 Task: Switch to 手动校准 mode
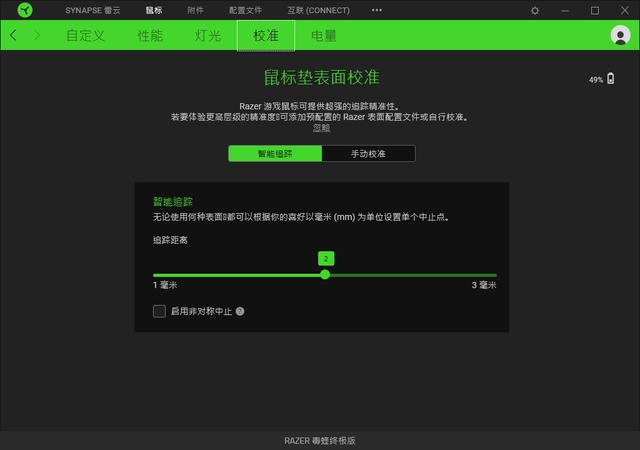pyautogui.click(x=369, y=154)
